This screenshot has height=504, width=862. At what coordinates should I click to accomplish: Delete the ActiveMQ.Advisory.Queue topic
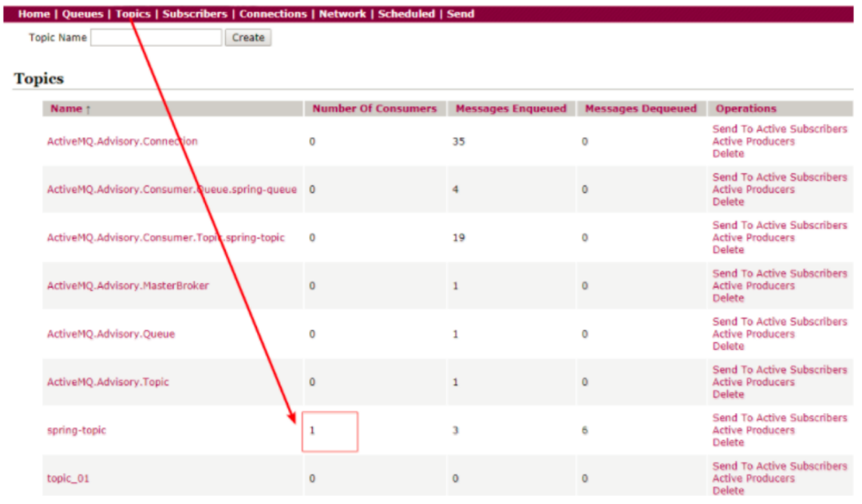click(728, 346)
